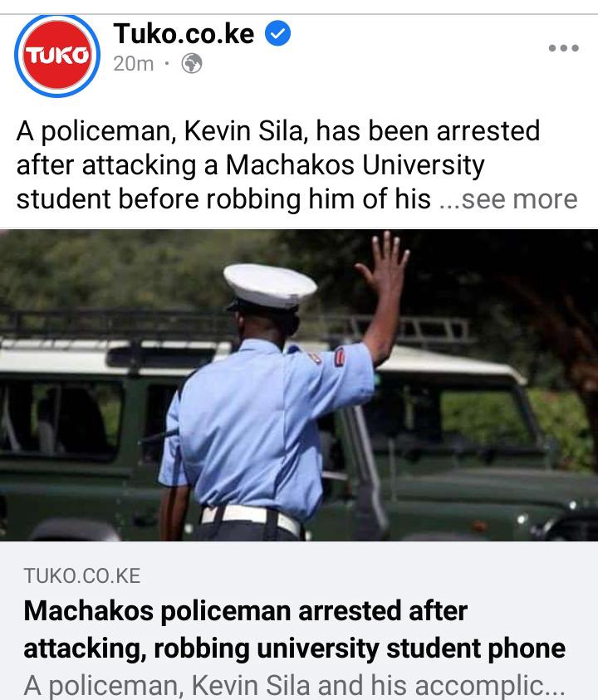Open the Tuko.co.ke page name link
The width and height of the screenshot is (598, 700).
click(184, 33)
